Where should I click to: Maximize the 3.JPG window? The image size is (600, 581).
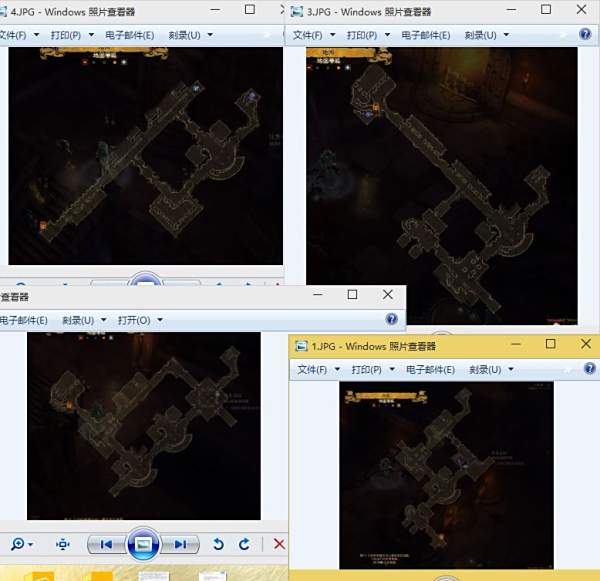(x=546, y=10)
